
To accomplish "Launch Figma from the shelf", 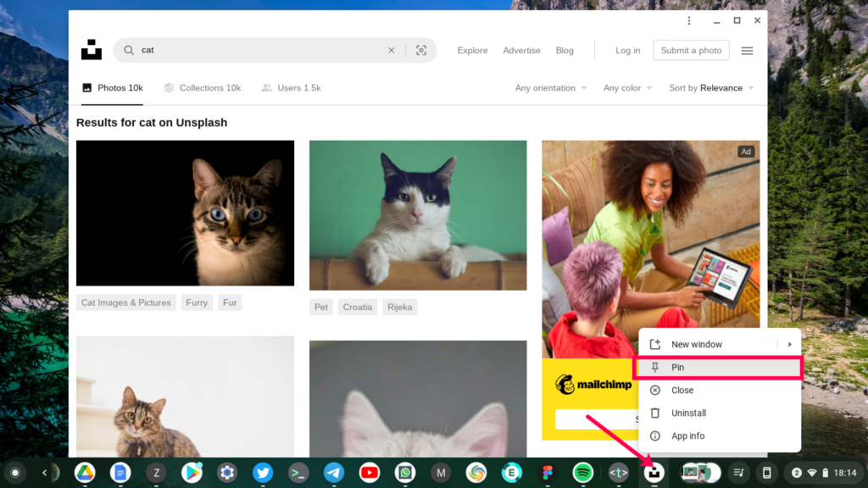I will click(x=548, y=473).
